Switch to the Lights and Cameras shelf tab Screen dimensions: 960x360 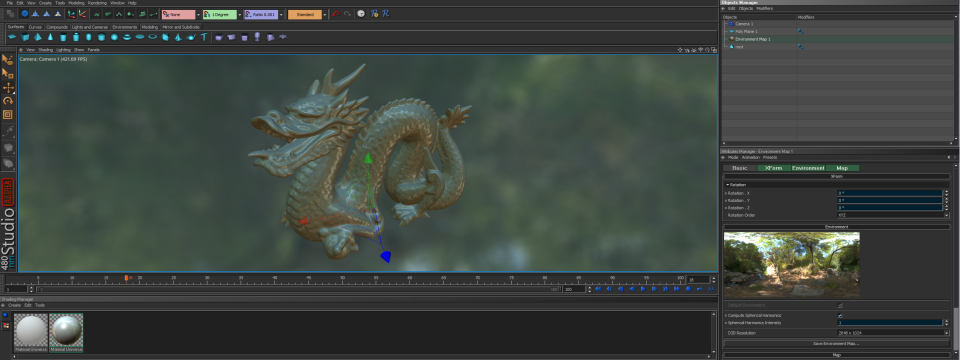[90, 27]
